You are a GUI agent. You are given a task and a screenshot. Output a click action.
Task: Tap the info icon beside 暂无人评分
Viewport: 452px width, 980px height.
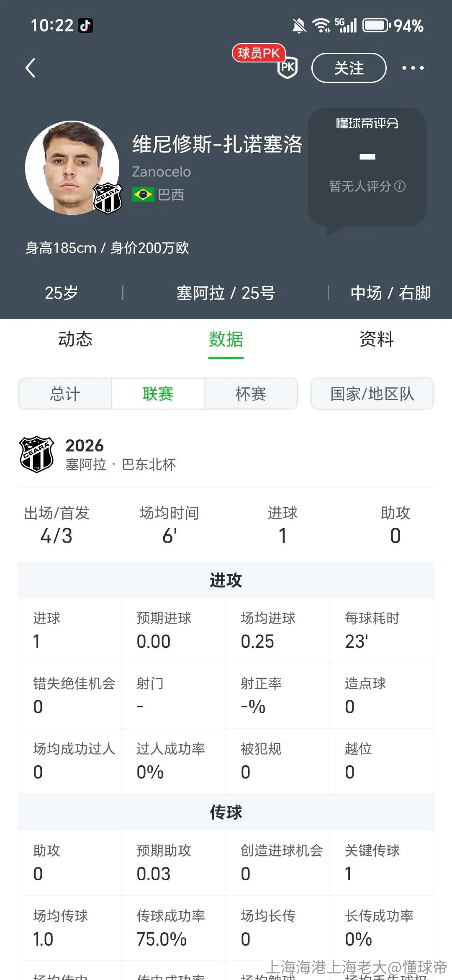(400, 186)
